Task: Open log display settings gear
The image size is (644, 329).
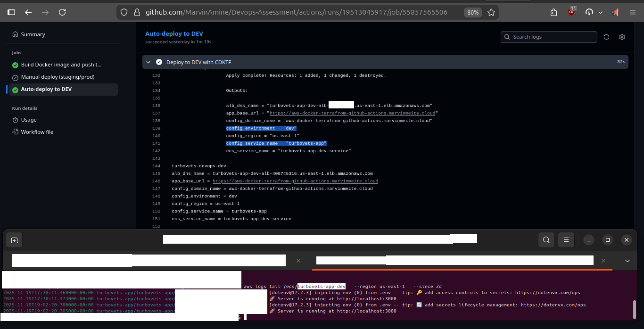Action: pyautogui.click(x=622, y=37)
